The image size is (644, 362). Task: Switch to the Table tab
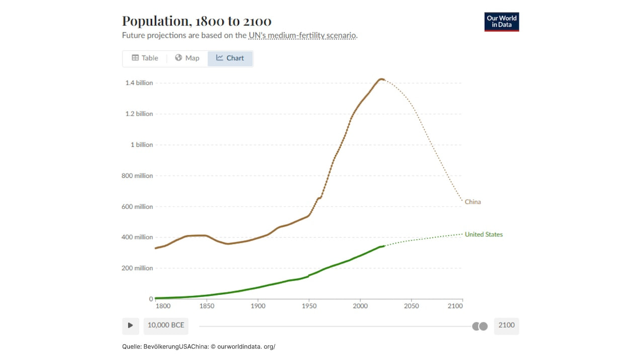coord(145,57)
